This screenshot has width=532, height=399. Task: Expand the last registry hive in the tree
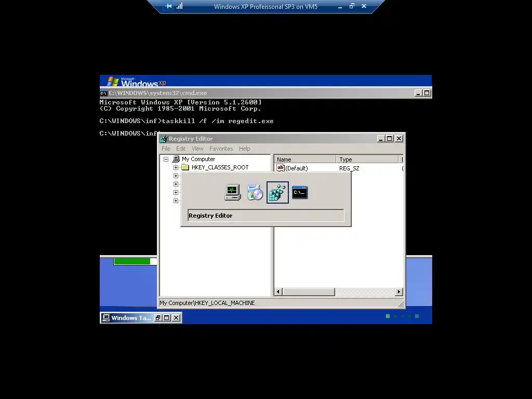pos(176,201)
